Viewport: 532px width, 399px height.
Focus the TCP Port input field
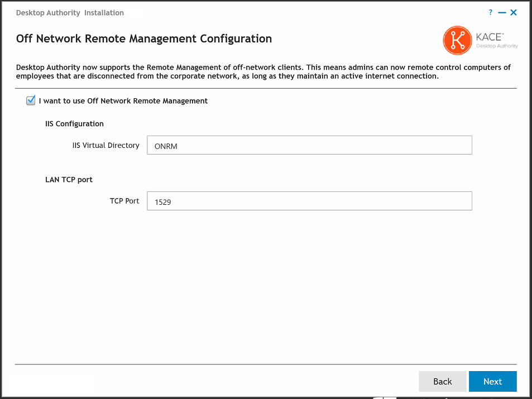(x=309, y=201)
